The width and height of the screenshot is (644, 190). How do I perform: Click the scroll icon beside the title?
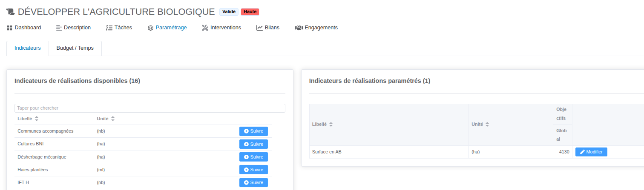(x=10, y=11)
